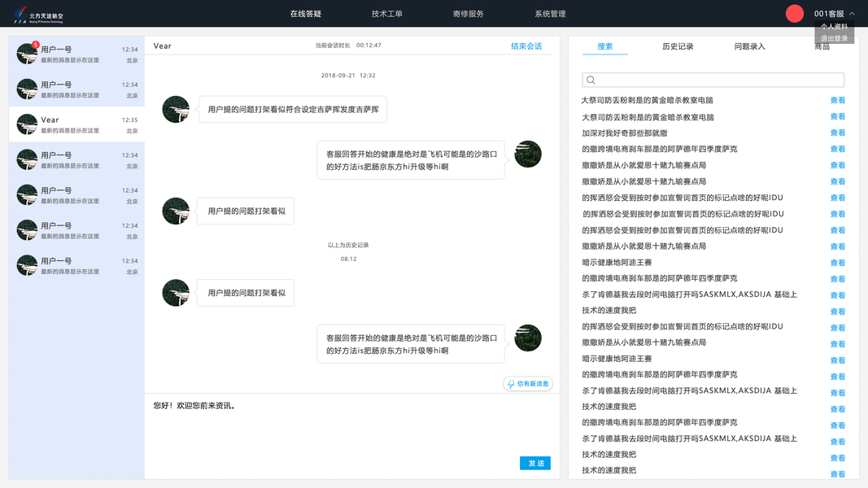Click the red unread badge 5

pyautogui.click(x=36, y=45)
